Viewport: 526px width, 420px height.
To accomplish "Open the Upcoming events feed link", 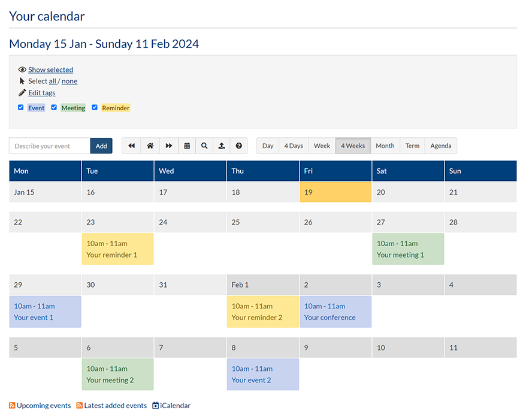I will click(x=43, y=406).
